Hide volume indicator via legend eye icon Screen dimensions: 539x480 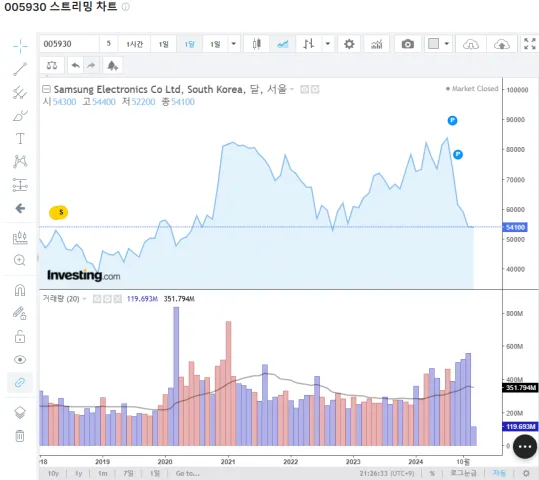click(97, 299)
